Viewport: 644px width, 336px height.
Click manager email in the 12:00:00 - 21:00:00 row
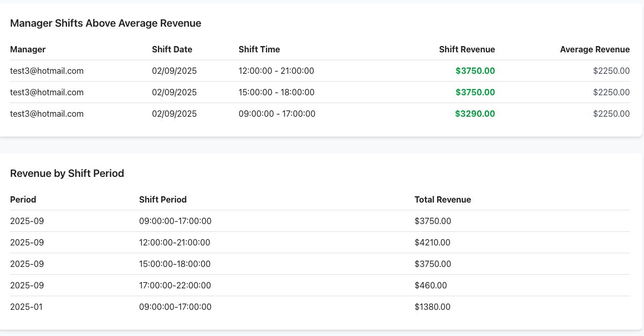pos(47,71)
